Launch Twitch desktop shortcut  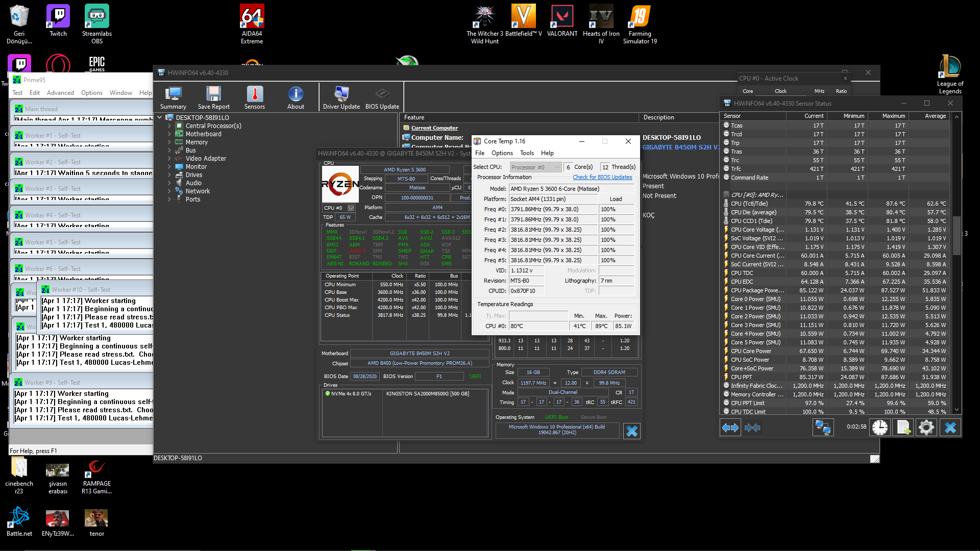(58, 21)
